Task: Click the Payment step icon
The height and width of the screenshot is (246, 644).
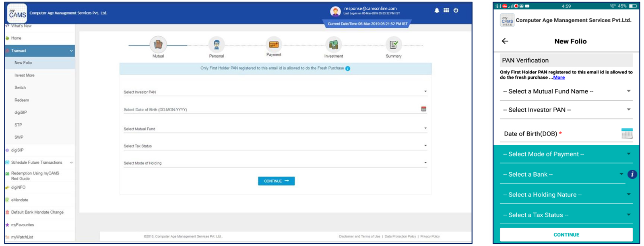Action: pyautogui.click(x=274, y=44)
